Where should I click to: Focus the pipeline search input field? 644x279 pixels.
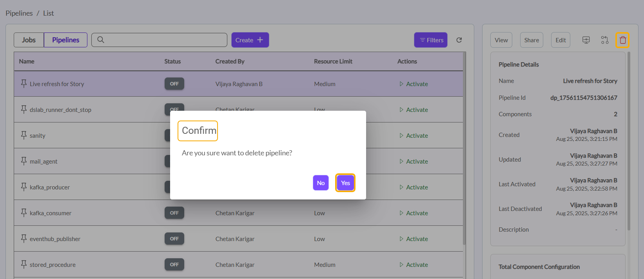point(165,40)
